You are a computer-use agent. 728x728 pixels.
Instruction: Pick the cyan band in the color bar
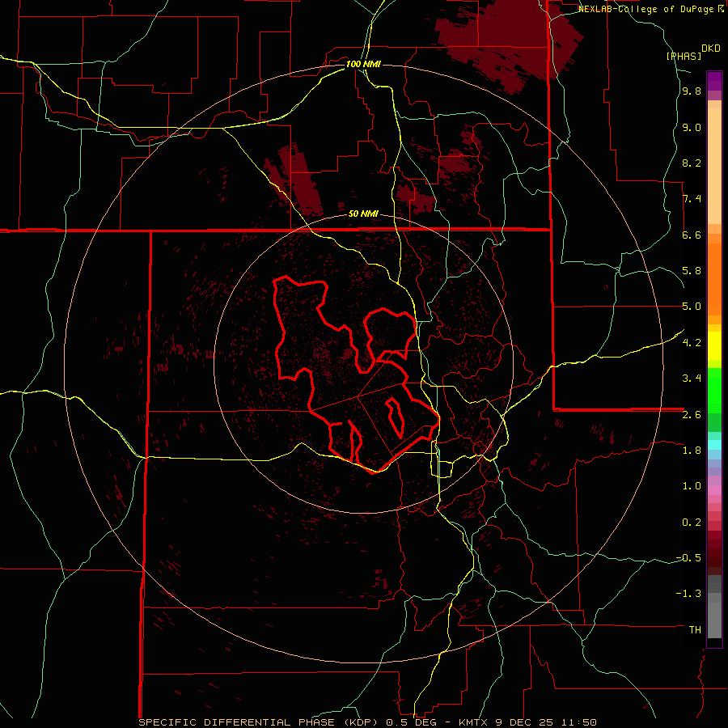(x=714, y=445)
